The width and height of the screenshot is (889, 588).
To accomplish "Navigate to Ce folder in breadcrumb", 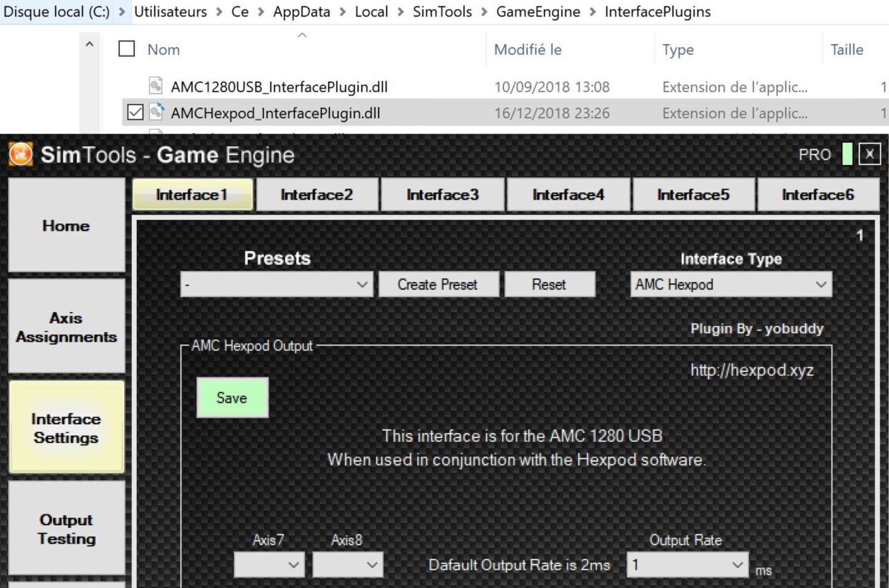I will (x=240, y=12).
